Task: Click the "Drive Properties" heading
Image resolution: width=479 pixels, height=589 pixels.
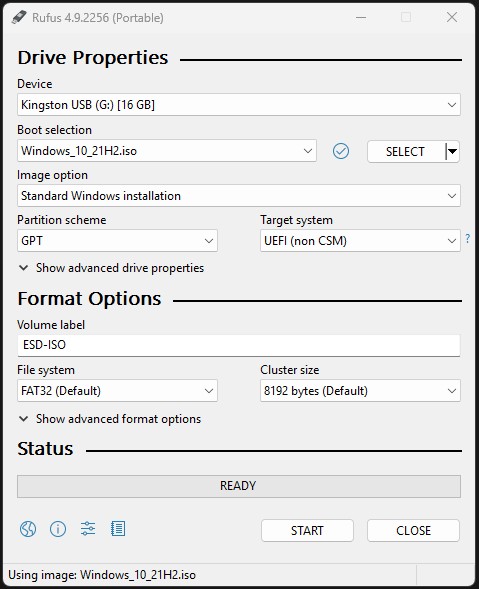Action: 93,58
